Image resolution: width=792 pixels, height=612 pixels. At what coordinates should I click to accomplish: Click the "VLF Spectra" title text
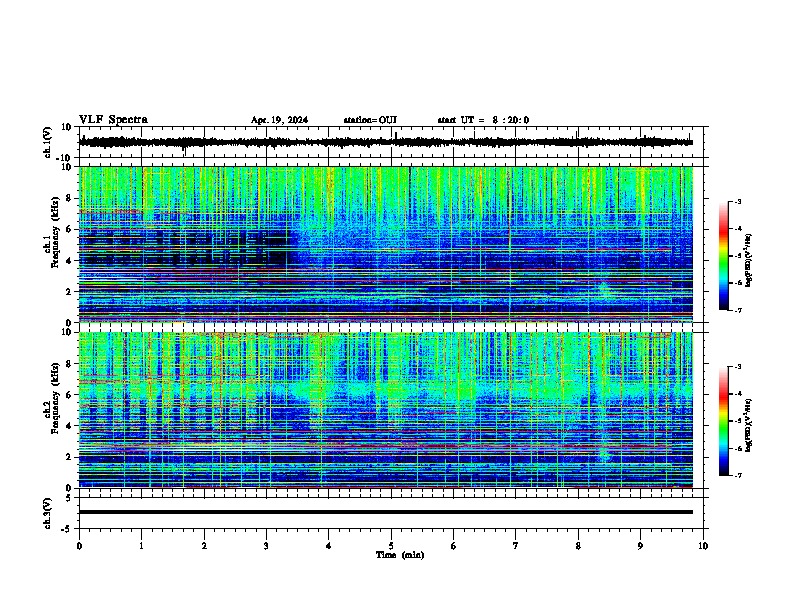(113, 119)
